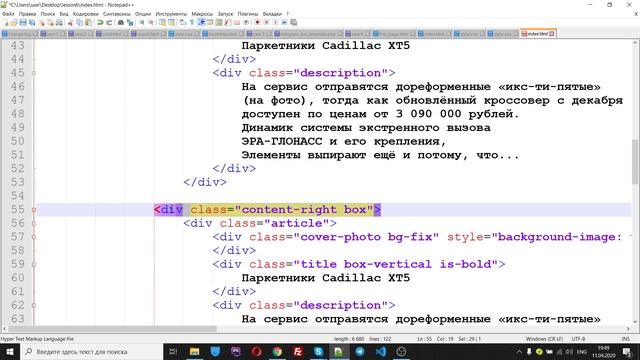Open the Правка menu
The width and height of the screenshot is (640, 360).
coord(27,14)
